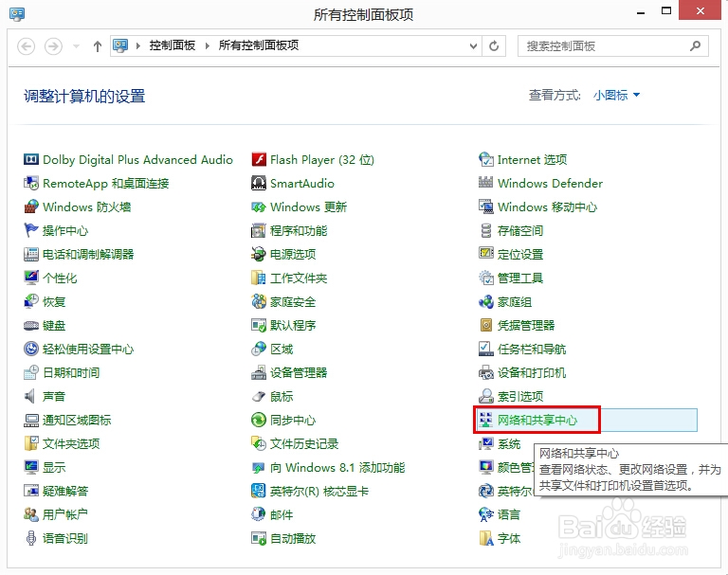This screenshot has width=728, height=575.
Task: Open the 鼠标 link
Action: (x=282, y=396)
